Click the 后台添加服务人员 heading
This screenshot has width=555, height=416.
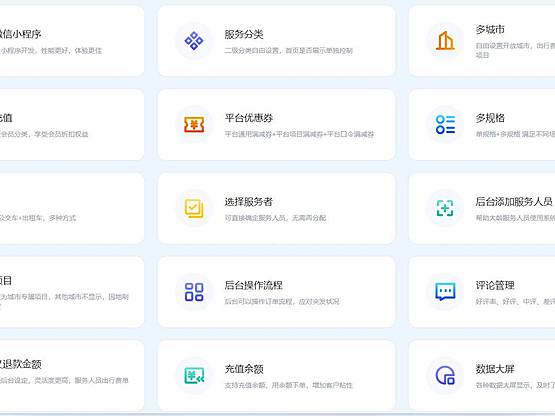coord(514,201)
